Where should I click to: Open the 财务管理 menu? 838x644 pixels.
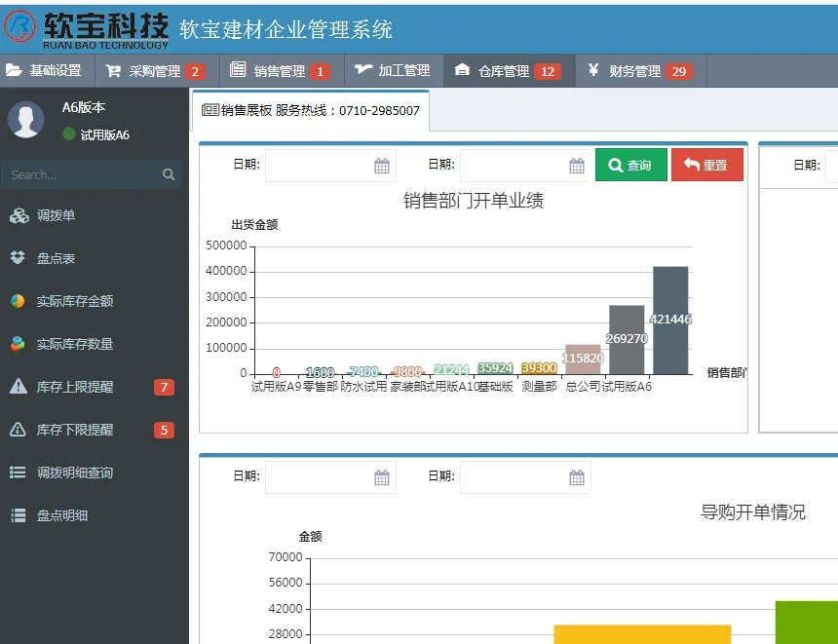coord(636,70)
